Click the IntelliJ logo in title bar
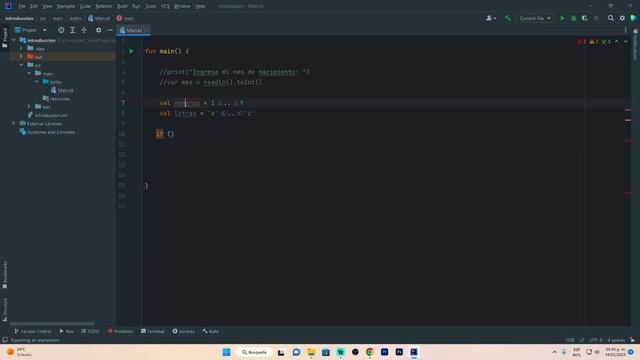The image size is (640, 360). pyautogui.click(x=8, y=6)
